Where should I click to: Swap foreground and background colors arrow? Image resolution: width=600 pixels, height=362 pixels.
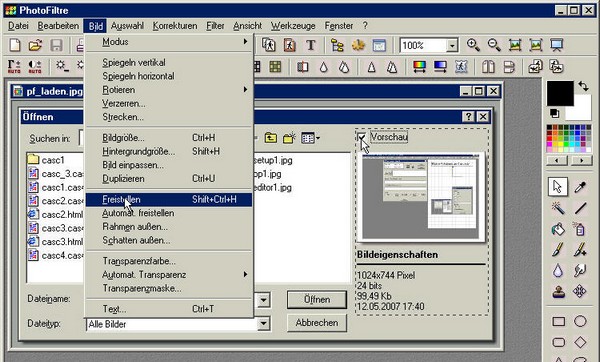coord(584,86)
